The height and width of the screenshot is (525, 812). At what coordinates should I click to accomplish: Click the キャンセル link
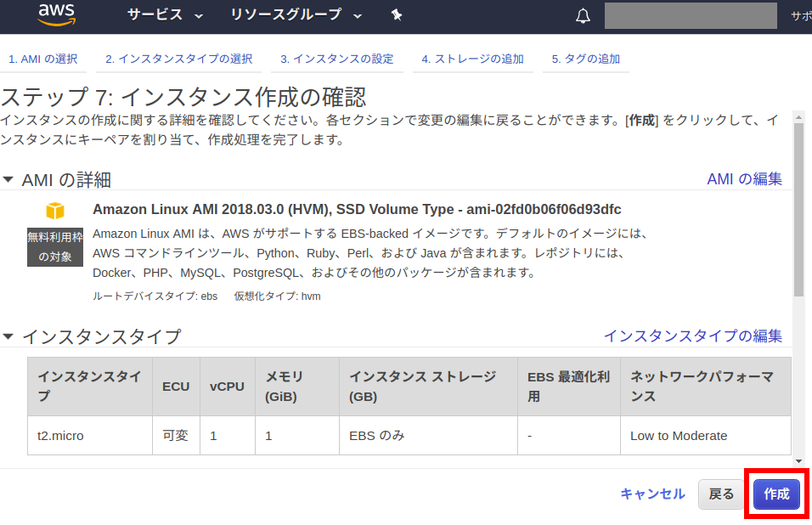pos(652,494)
